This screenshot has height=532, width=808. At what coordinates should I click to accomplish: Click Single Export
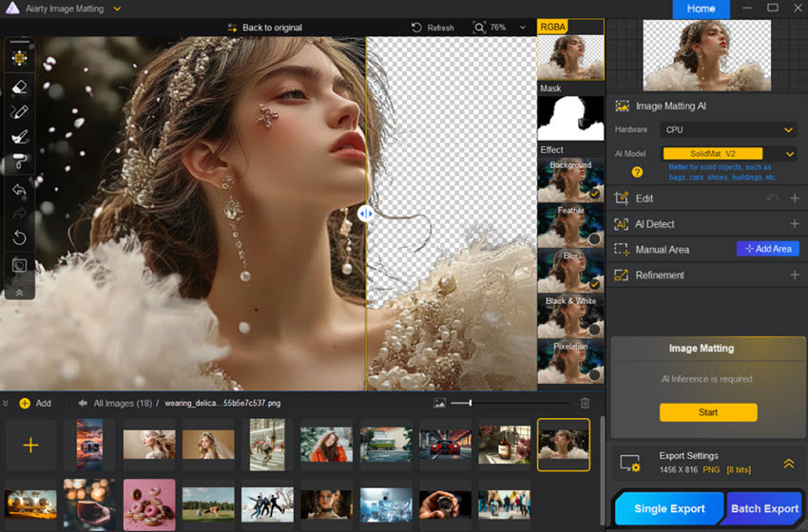[x=669, y=508]
